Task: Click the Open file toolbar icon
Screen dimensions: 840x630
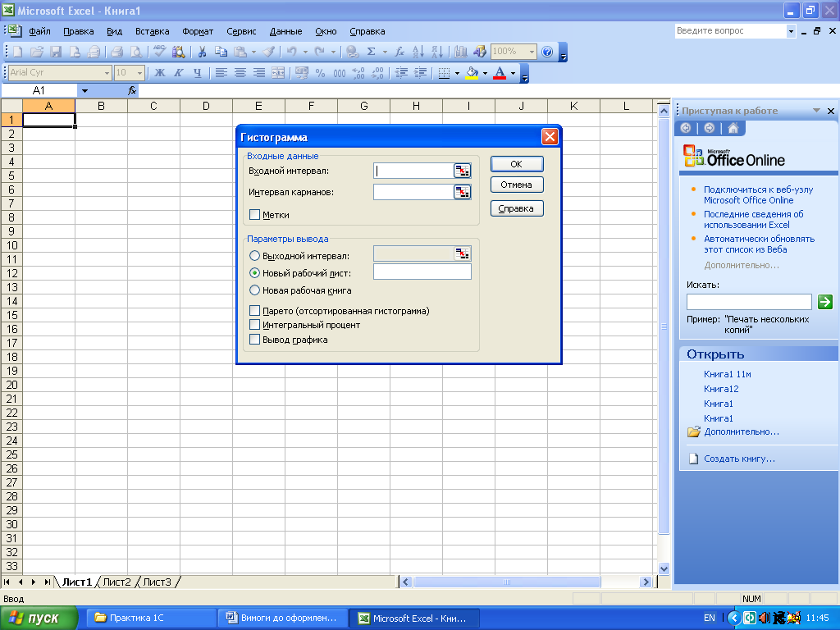Action: 36,52
